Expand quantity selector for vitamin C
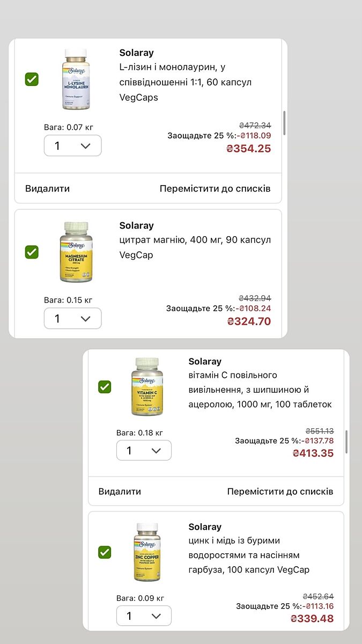Viewport: 362px width, 644px height. (x=144, y=451)
